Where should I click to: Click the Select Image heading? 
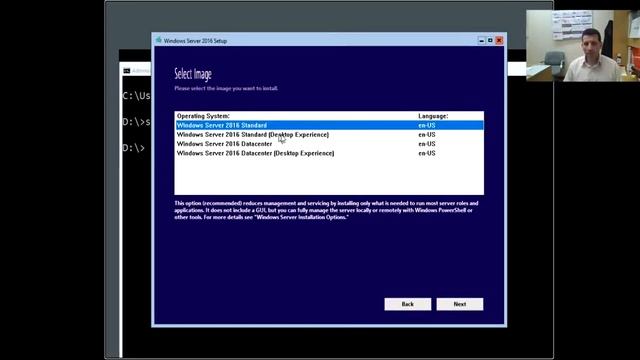[x=193, y=74]
